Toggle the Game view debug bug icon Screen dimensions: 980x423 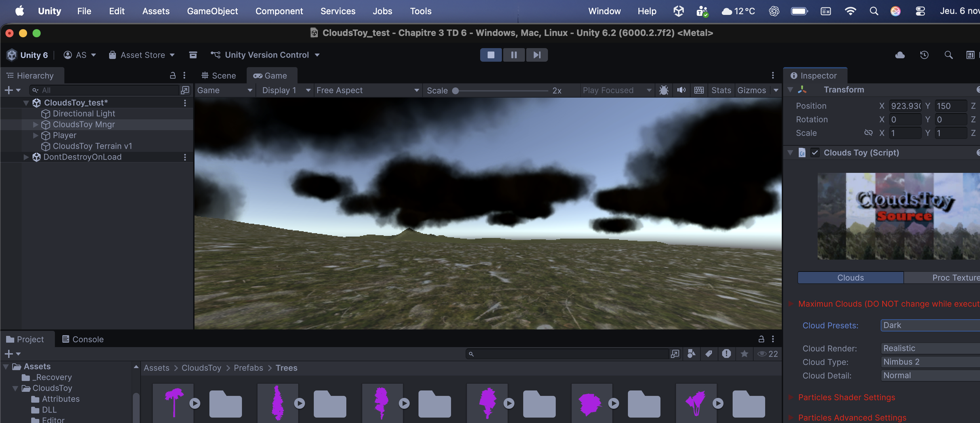663,90
